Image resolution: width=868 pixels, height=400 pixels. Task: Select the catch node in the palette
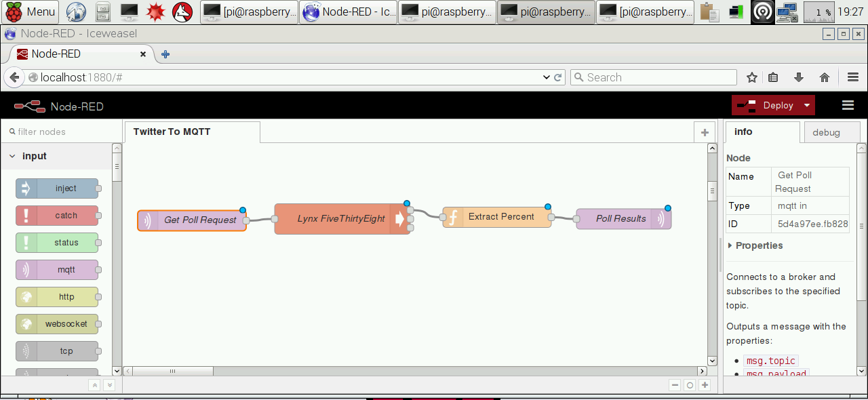tap(57, 216)
